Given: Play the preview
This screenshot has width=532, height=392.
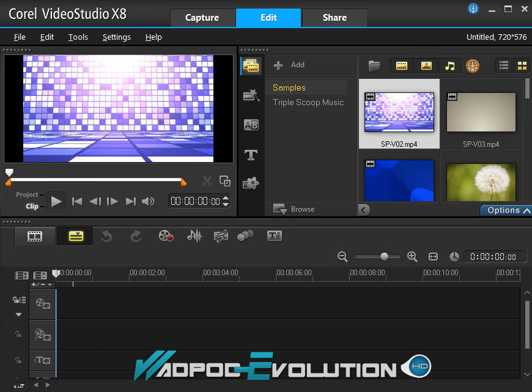Looking at the screenshot, I should click(56, 202).
